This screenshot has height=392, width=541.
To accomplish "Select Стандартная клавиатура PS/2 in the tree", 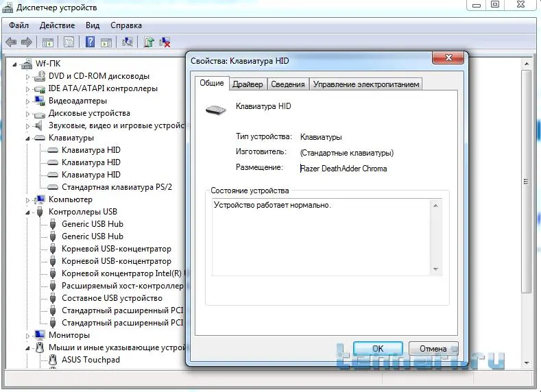I will [117, 187].
